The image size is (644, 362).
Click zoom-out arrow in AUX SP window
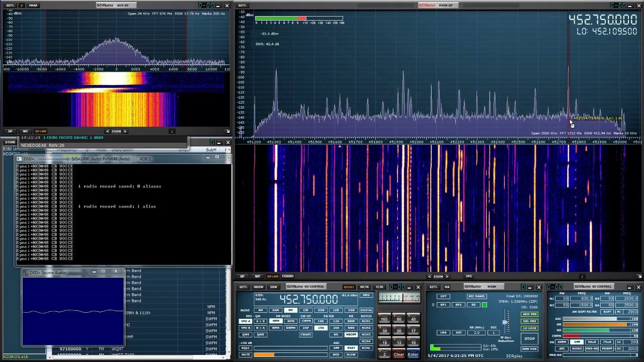[x=107, y=131]
